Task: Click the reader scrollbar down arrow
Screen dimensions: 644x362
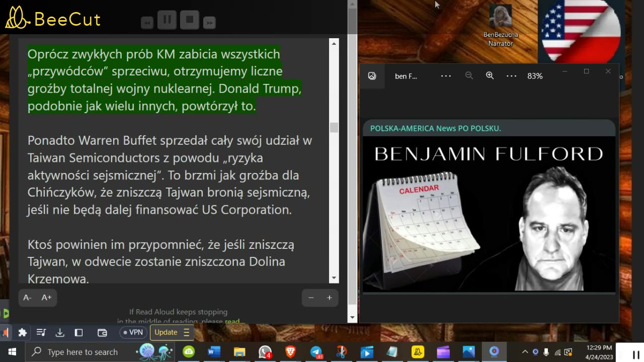Action: pyautogui.click(x=334, y=278)
